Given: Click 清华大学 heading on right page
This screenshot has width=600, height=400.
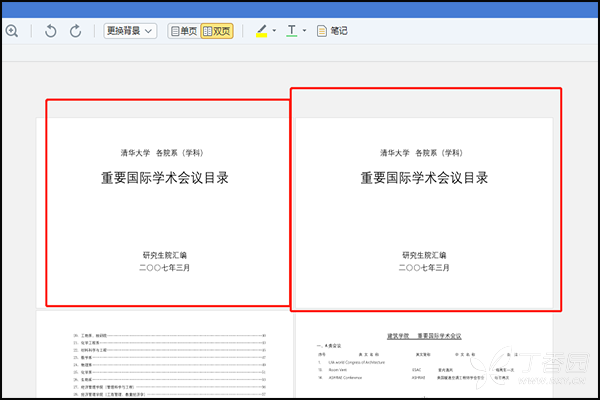Looking at the screenshot, I should (394, 153).
